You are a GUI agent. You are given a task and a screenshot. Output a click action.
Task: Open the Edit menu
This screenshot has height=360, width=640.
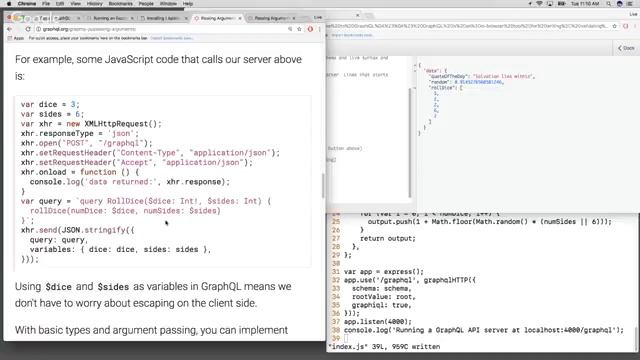click(x=60, y=4)
